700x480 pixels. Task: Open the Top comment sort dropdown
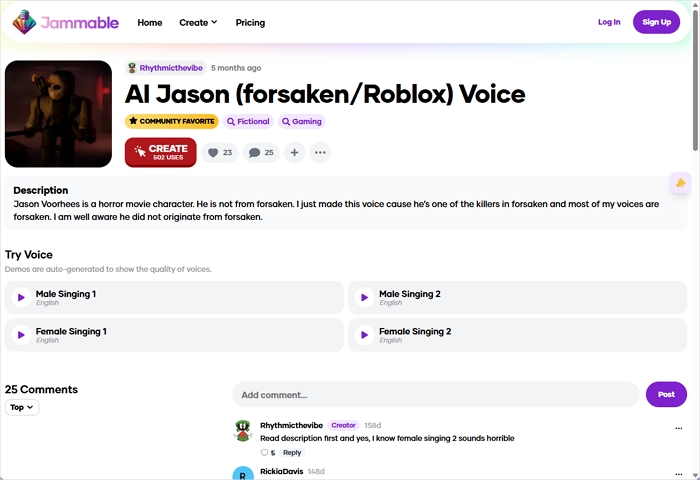click(x=22, y=407)
